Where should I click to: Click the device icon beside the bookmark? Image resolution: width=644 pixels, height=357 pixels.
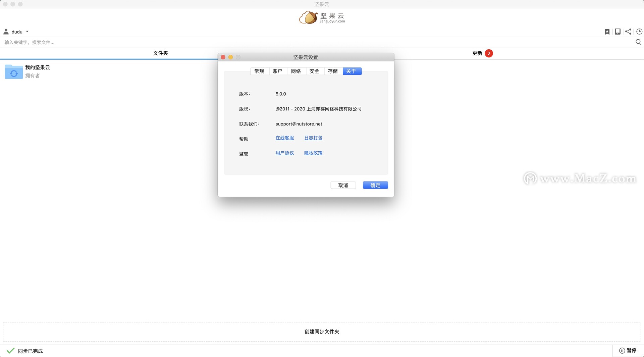(x=618, y=32)
